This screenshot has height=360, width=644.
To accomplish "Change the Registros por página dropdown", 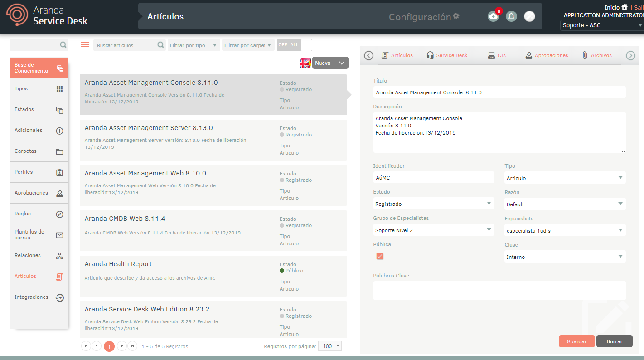I will tap(329, 346).
